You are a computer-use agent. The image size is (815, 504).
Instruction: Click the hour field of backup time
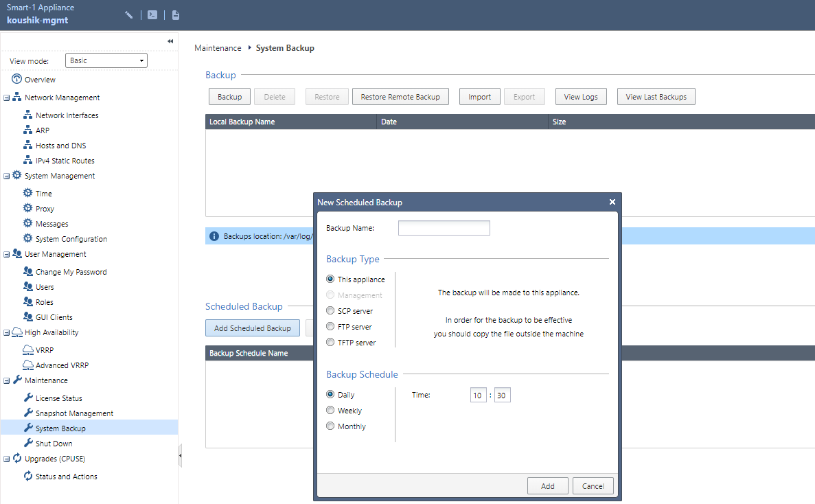tap(478, 396)
